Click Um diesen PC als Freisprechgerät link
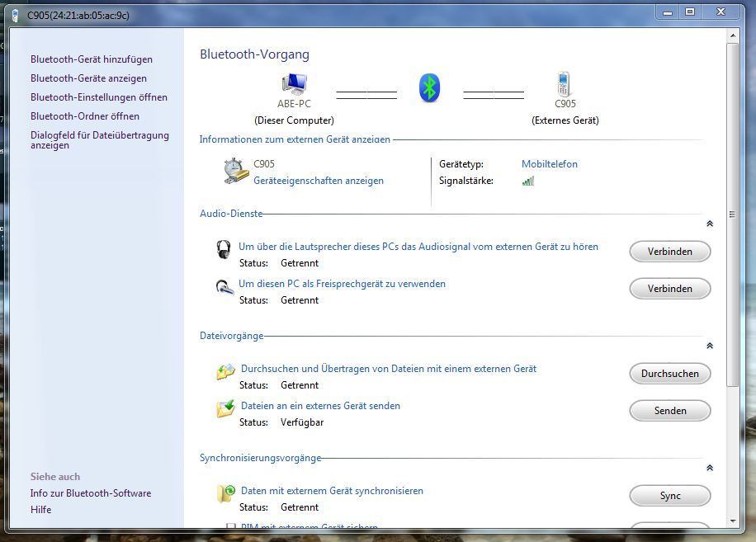The image size is (756, 542). (x=343, y=284)
